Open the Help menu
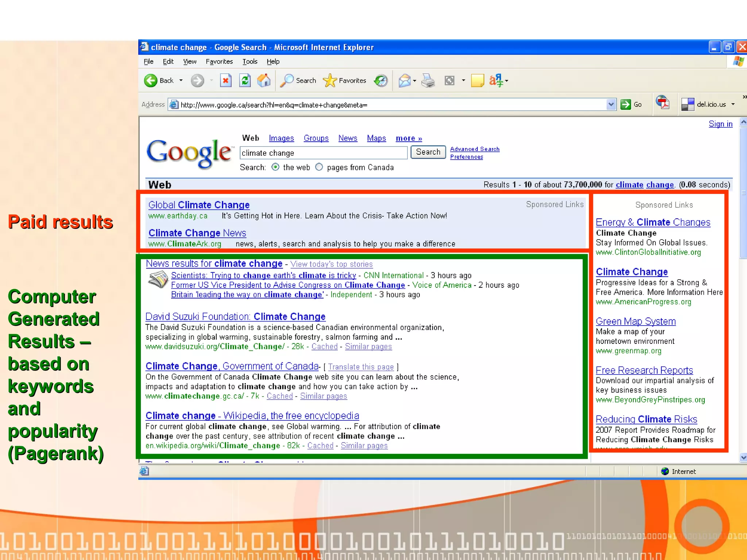Viewport: 747px width, 560px height. [273, 62]
